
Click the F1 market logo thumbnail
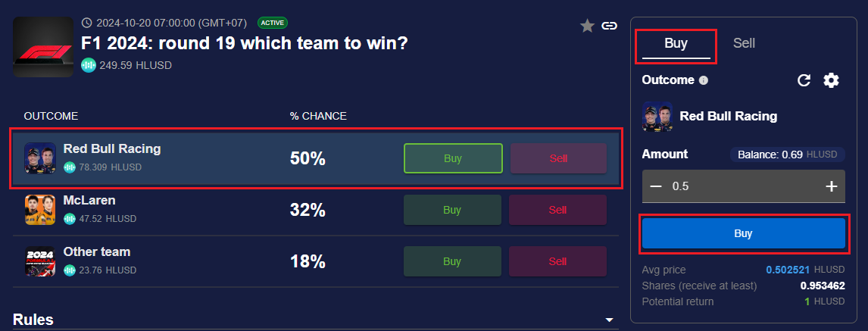[x=43, y=47]
